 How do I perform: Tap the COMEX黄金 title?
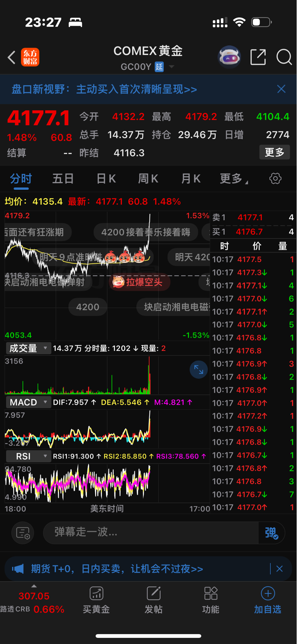(148, 51)
